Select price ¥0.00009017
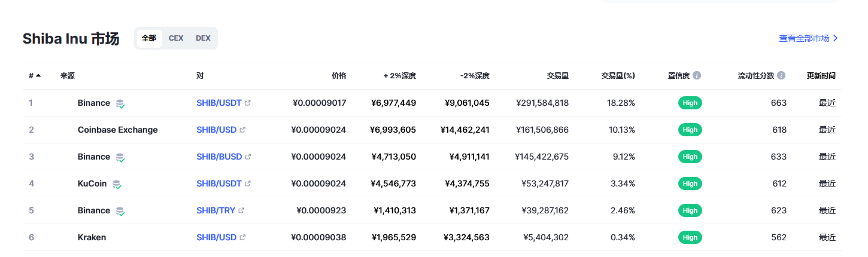This screenshot has height=257, width=868. pyautogui.click(x=320, y=103)
